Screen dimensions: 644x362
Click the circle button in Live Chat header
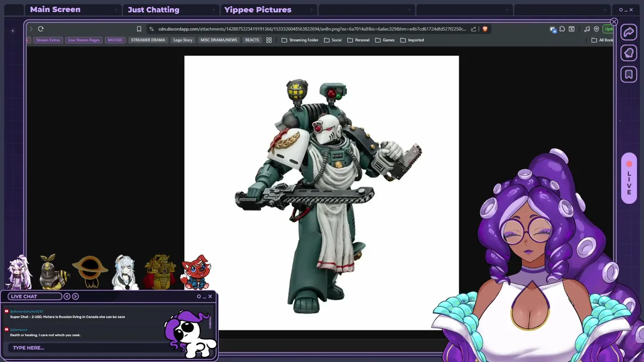click(x=199, y=297)
